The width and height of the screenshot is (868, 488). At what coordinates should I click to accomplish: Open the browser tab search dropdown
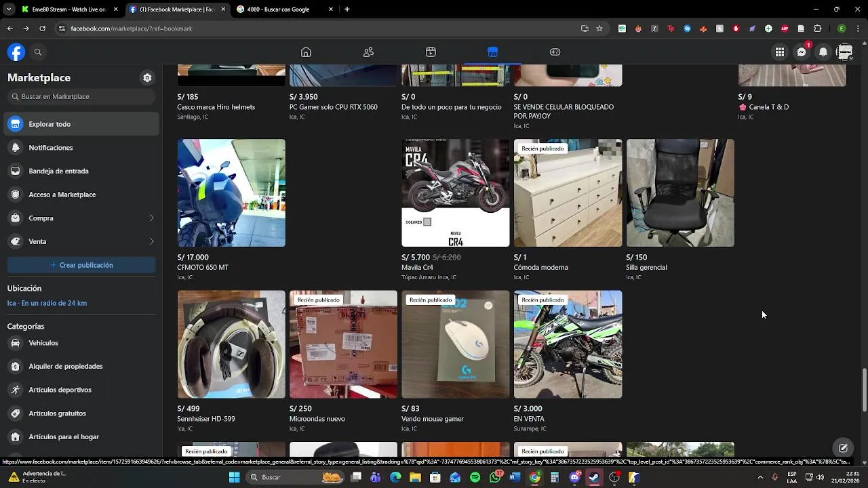(x=8, y=9)
